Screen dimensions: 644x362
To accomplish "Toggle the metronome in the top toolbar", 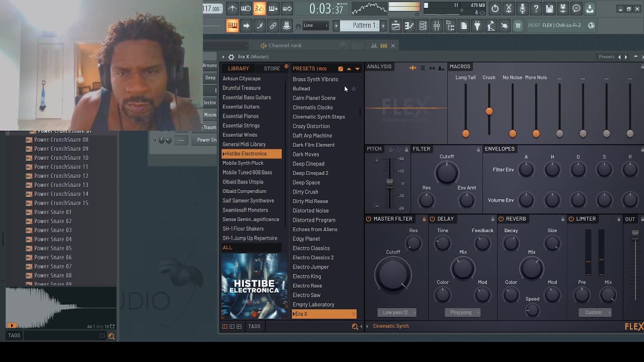I will pyautogui.click(x=232, y=8).
